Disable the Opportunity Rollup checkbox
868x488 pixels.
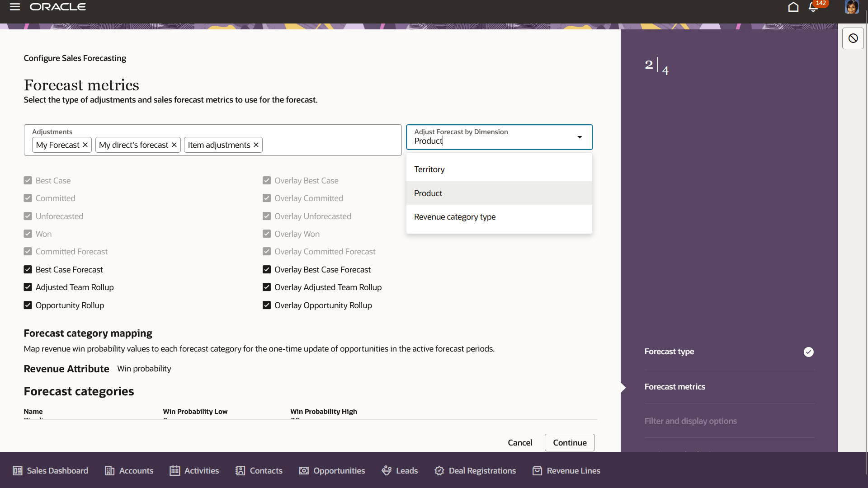[x=27, y=305]
